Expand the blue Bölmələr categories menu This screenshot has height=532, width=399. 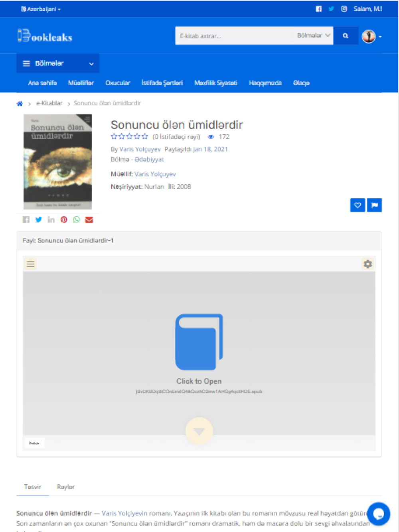pos(58,63)
